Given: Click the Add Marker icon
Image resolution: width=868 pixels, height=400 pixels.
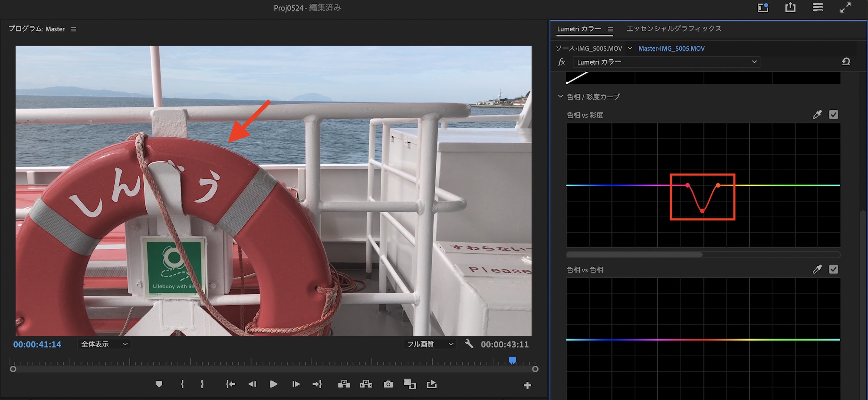Looking at the screenshot, I should pyautogui.click(x=159, y=384).
